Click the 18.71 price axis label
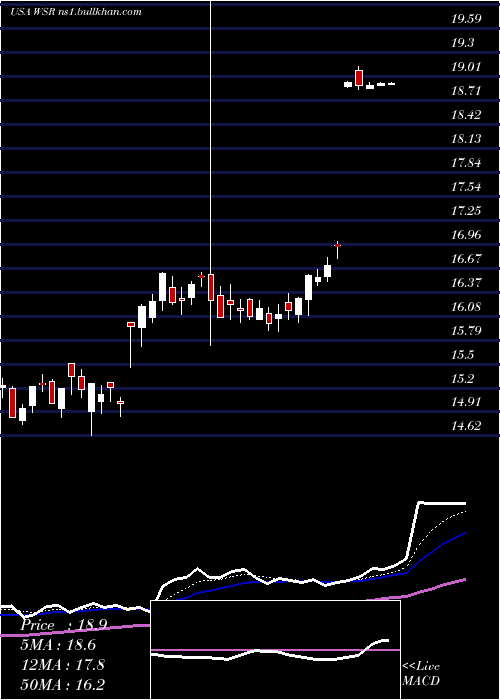This screenshot has height=700, width=500. pyautogui.click(x=466, y=91)
